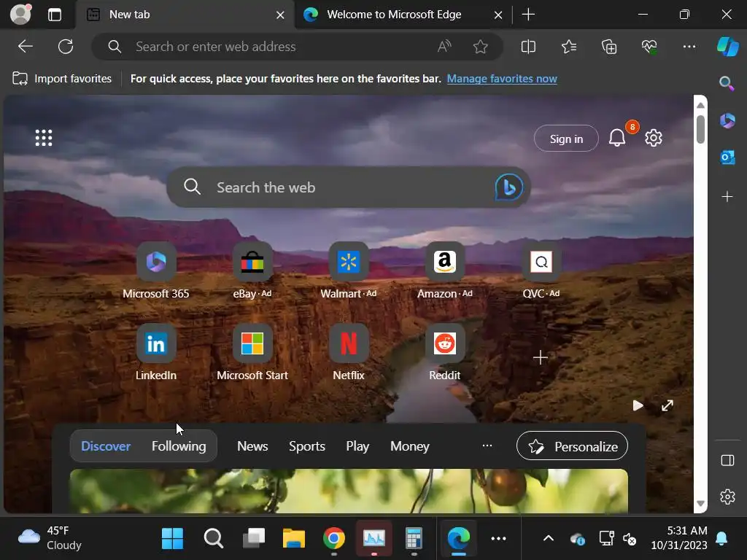Open Settings and more ellipsis menu

[689, 47]
